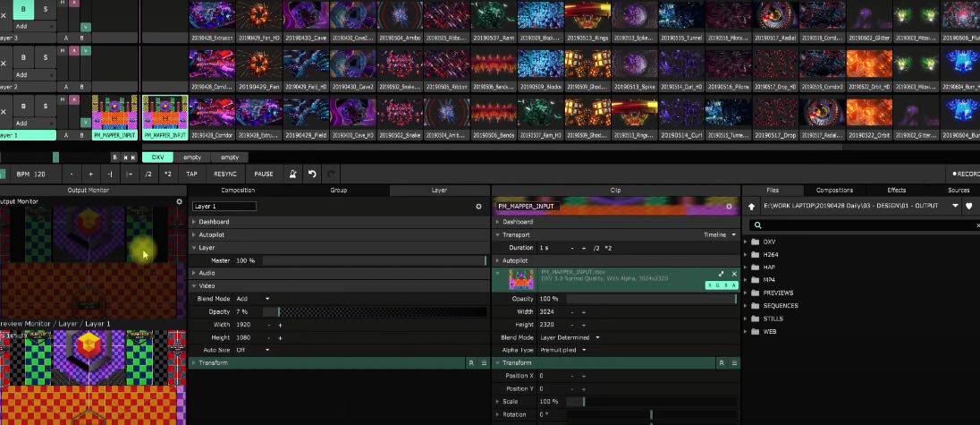Toggle solo S on Layer 3

coord(45,9)
